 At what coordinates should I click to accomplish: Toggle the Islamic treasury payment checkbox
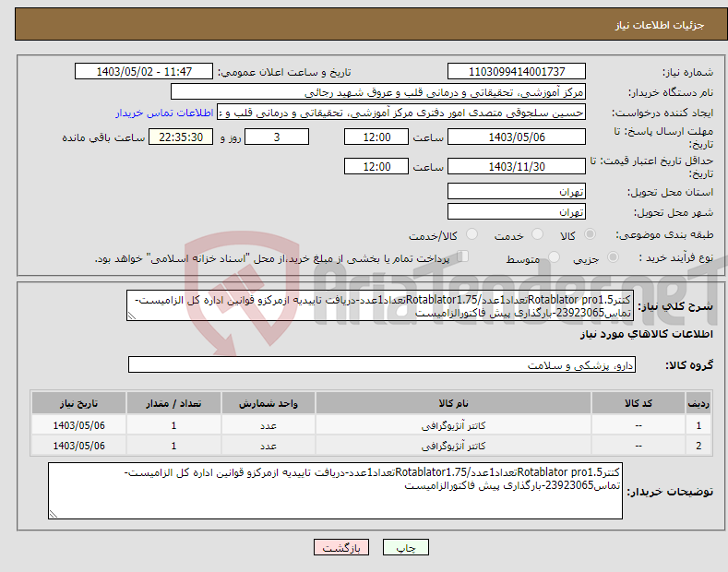463,256
